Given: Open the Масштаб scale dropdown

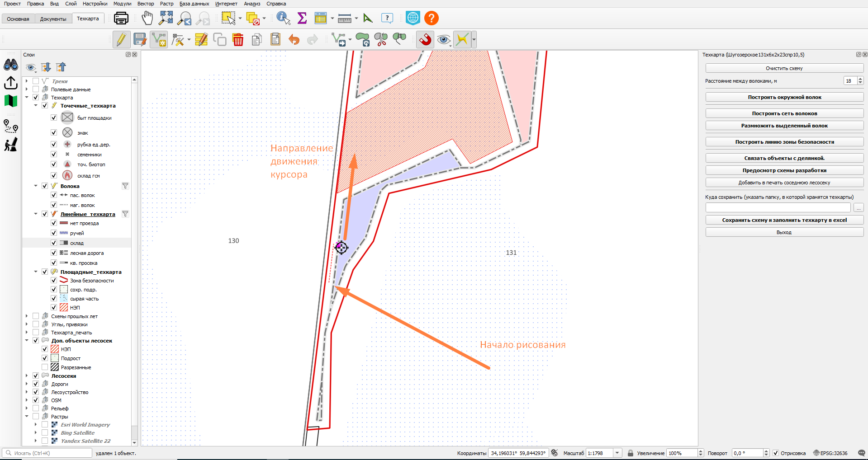Looking at the screenshot, I should pyautogui.click(x=617, y=453).
